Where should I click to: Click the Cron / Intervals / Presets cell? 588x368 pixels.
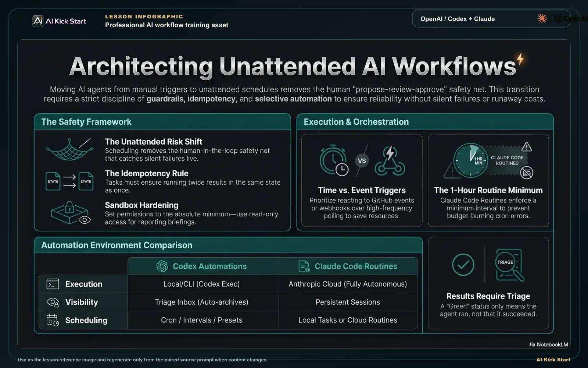pyautogui.click(x=203, y=320)
